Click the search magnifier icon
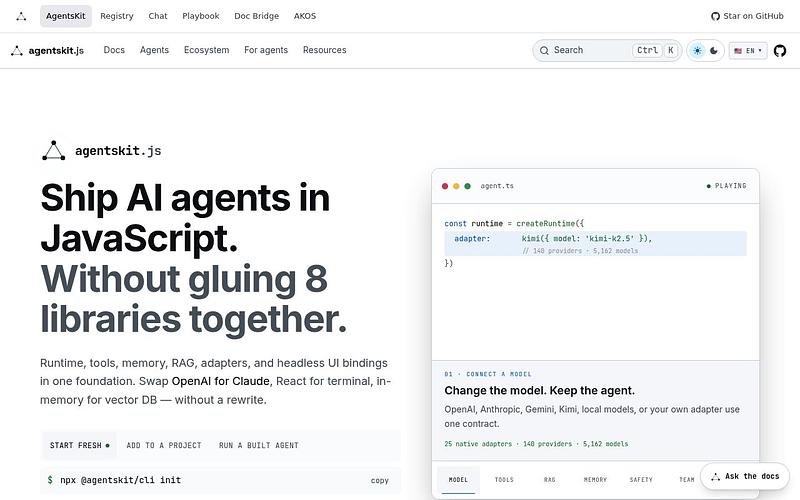Viewport: 800px width, 500px height. tap(544, 51)
